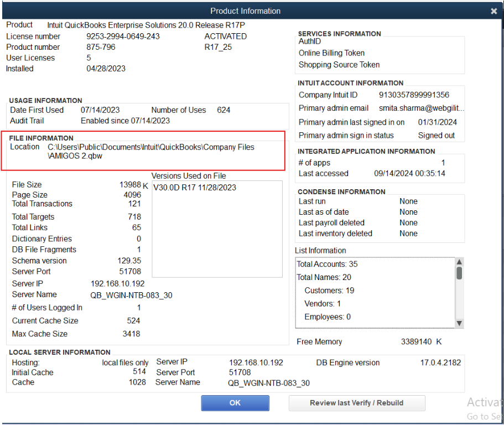504x425 pixels.
Task: Select the license number 9253-2994-0649-243
Action: (123, 37)
